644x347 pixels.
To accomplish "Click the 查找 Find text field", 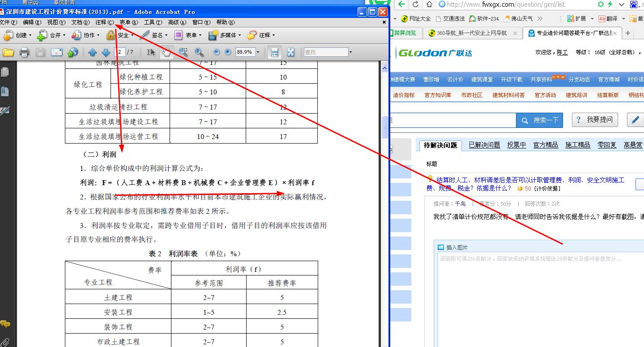I will [x=326, y=52].
